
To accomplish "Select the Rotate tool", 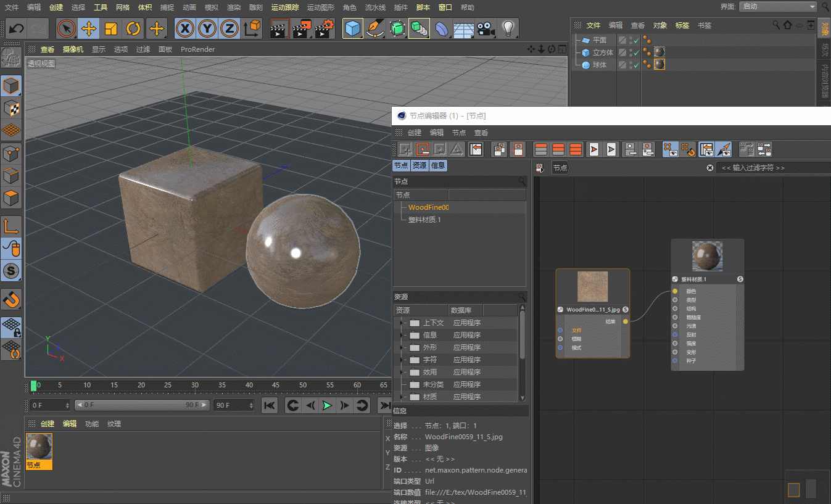I will point(133,28).
